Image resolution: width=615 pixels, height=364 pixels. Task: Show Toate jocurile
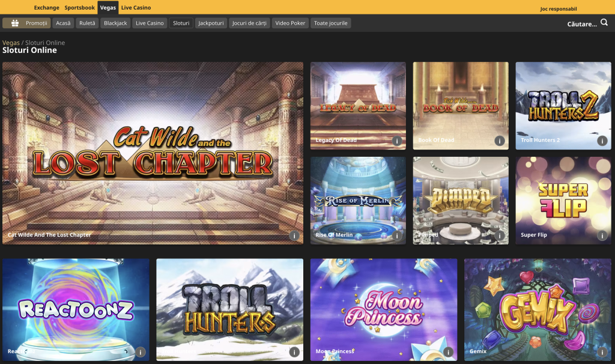coord(331,23)
